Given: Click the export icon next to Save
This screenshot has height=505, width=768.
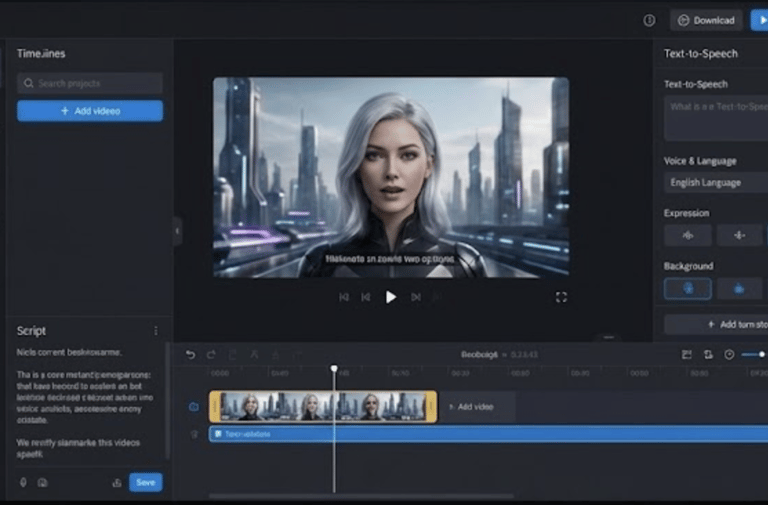Looking at the screenshot, I should click(x=117, y=483).
